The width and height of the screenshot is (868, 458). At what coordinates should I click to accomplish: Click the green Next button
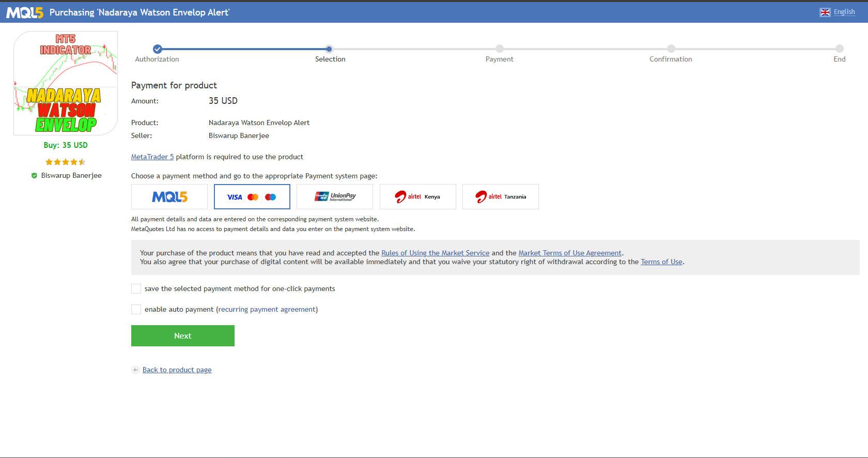[x=183, y=336]
